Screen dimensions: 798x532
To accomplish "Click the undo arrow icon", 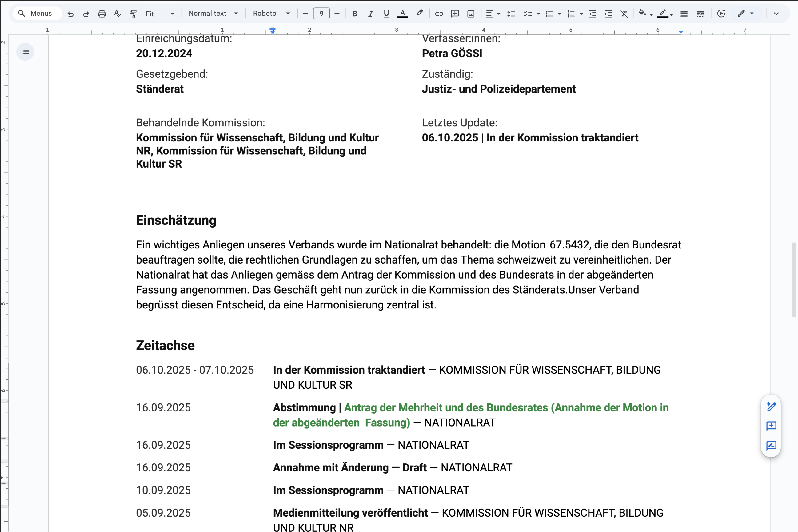I will 70,14.
